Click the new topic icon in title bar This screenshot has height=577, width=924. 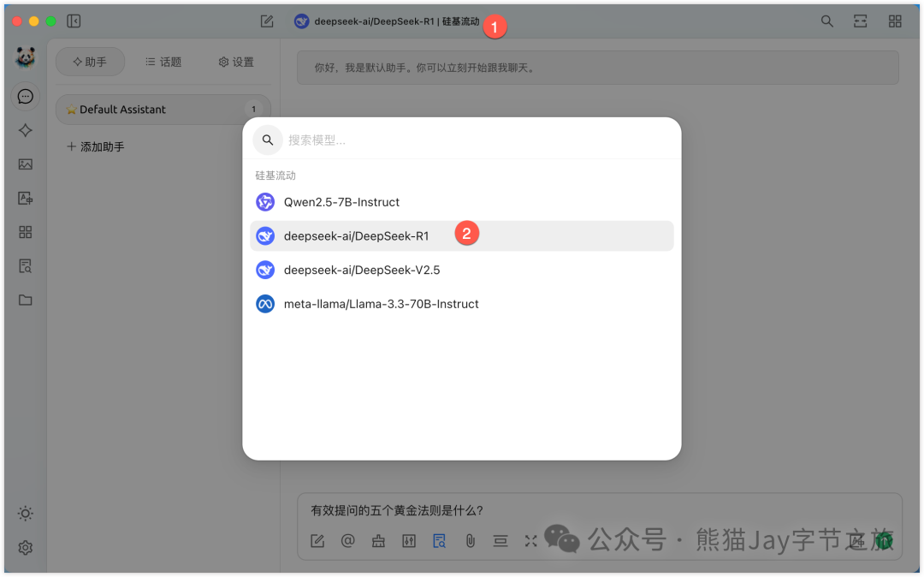tap(267, 21)
